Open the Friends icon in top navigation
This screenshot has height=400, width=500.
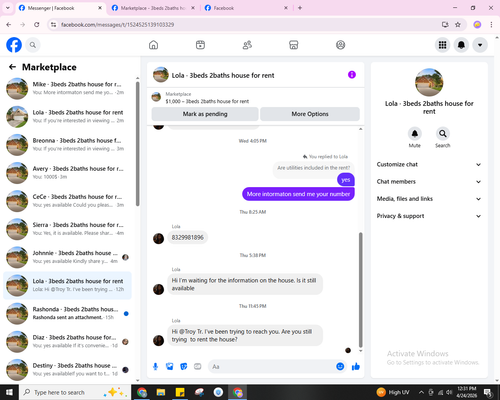coord(247,45)
